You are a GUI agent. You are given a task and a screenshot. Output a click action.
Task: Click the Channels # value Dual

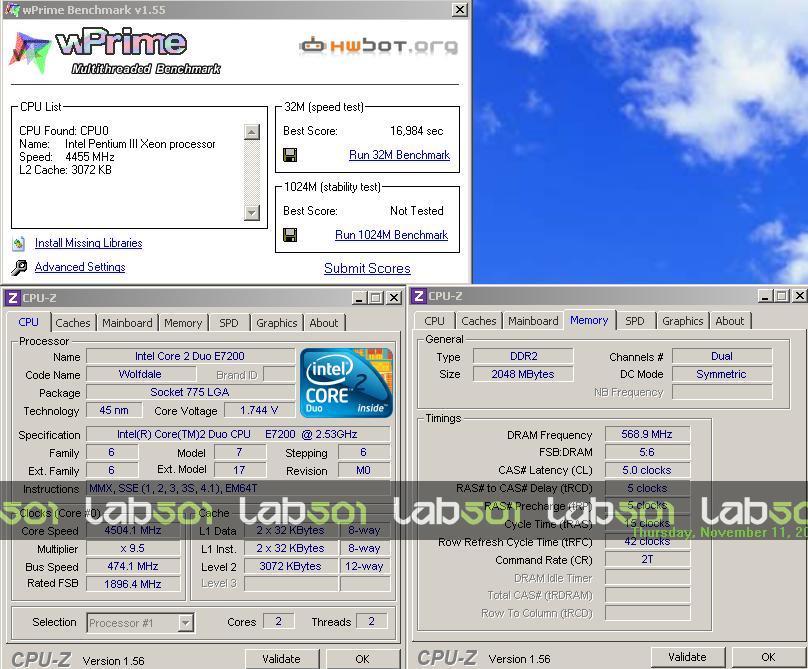tap(722, 356)
